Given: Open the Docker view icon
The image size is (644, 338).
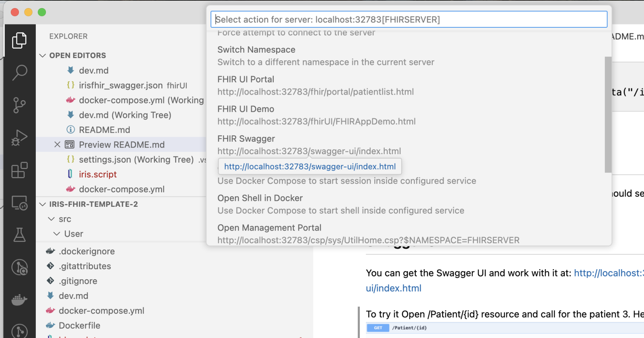Looking at the screenshot, I should [x=19, y=300].
